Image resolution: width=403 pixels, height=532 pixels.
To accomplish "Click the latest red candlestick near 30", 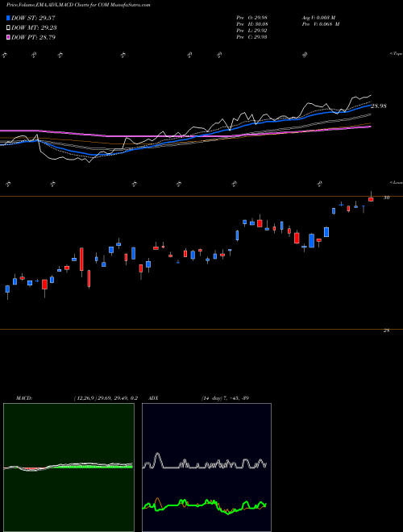I will (371, 199).
